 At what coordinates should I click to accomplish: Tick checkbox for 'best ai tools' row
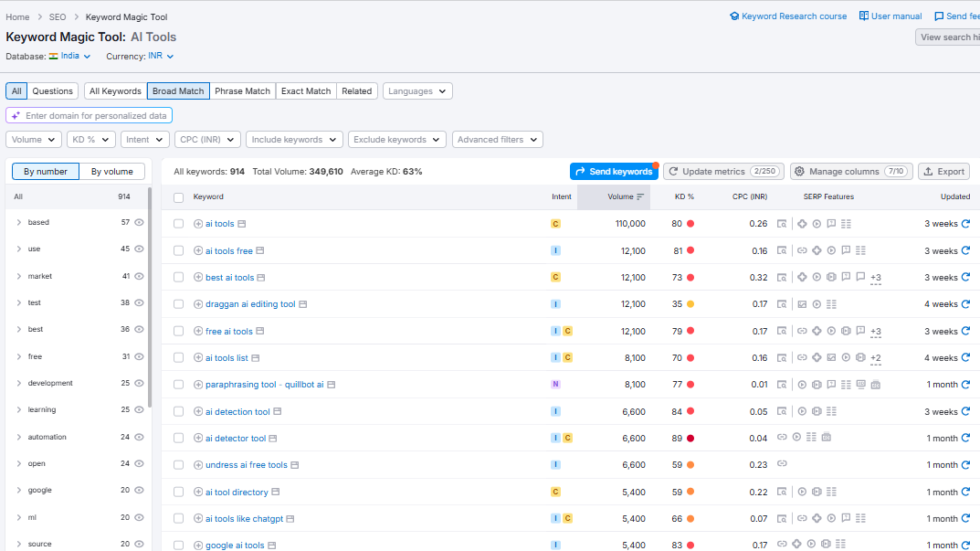(179, 277)
